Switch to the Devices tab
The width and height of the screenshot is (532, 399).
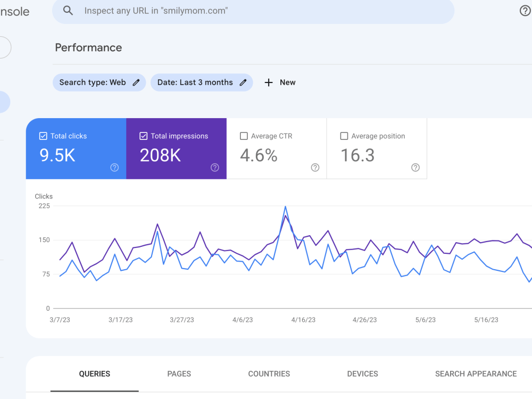[x=362, y=374]
